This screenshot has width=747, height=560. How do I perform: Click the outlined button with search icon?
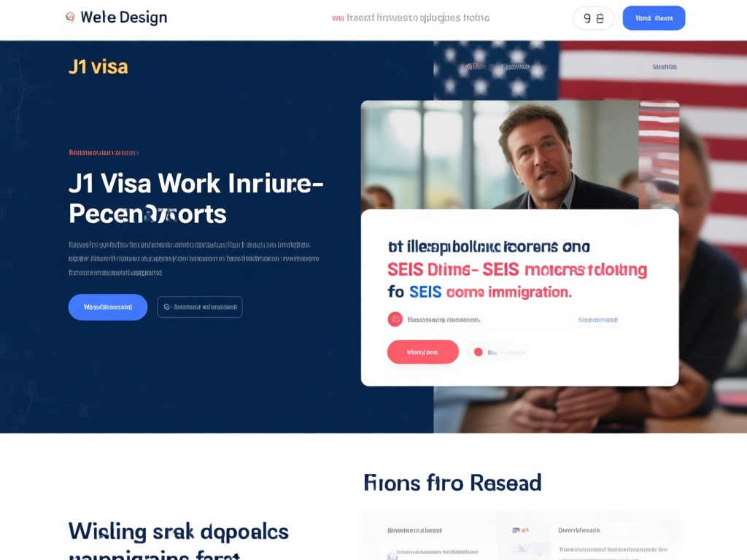coord(200,307)
